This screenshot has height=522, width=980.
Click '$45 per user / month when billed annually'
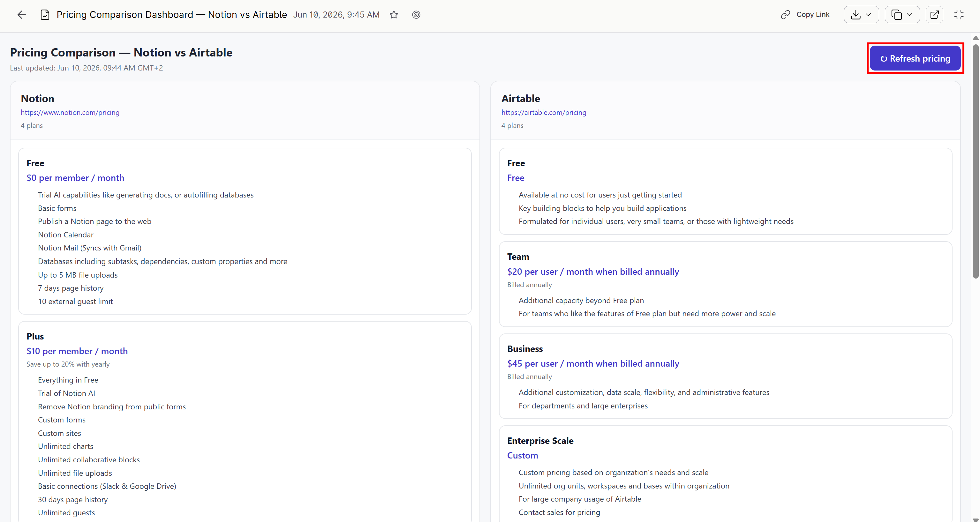tap(593, 364)
